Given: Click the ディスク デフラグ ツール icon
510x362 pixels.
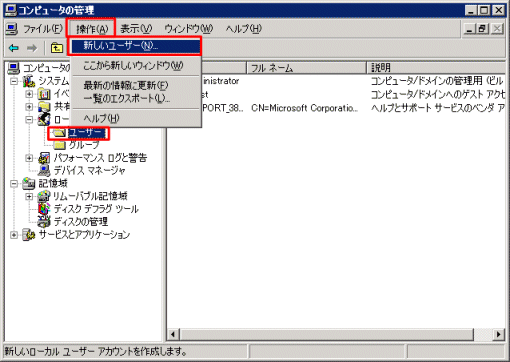Looking at the screenshot, I should (x=44, y=209).
